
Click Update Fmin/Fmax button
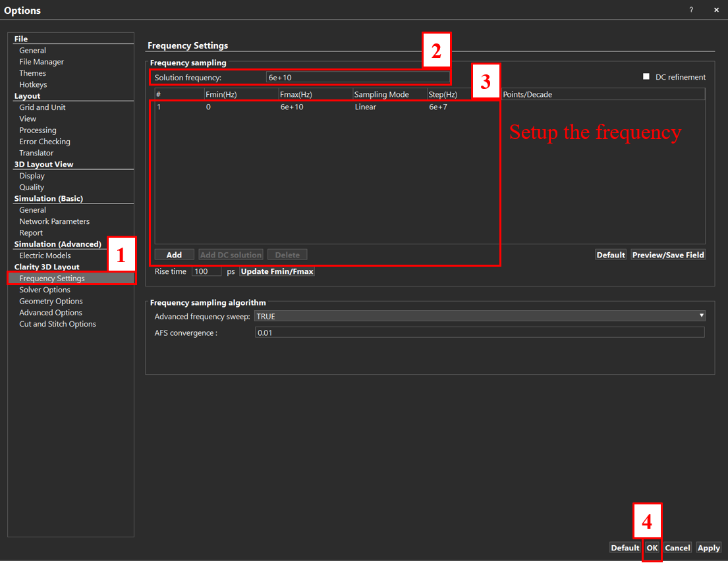(277, 271)
